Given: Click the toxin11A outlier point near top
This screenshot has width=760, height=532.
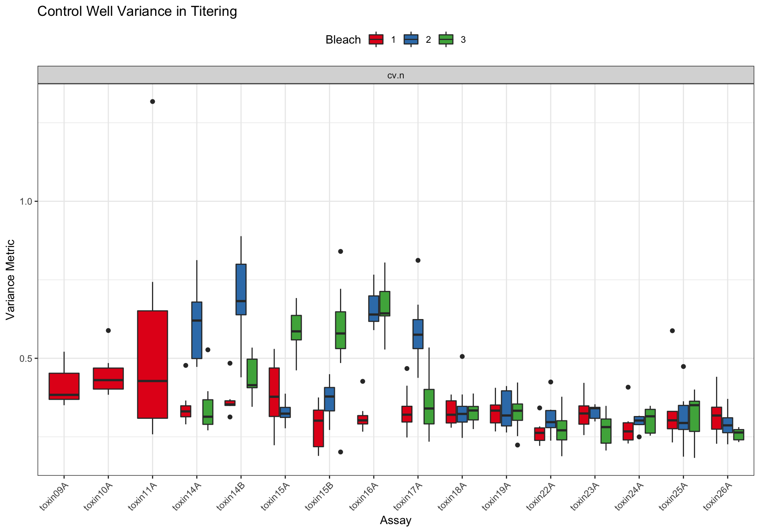Looking at the screenshot, I should (x=152, y=102).
